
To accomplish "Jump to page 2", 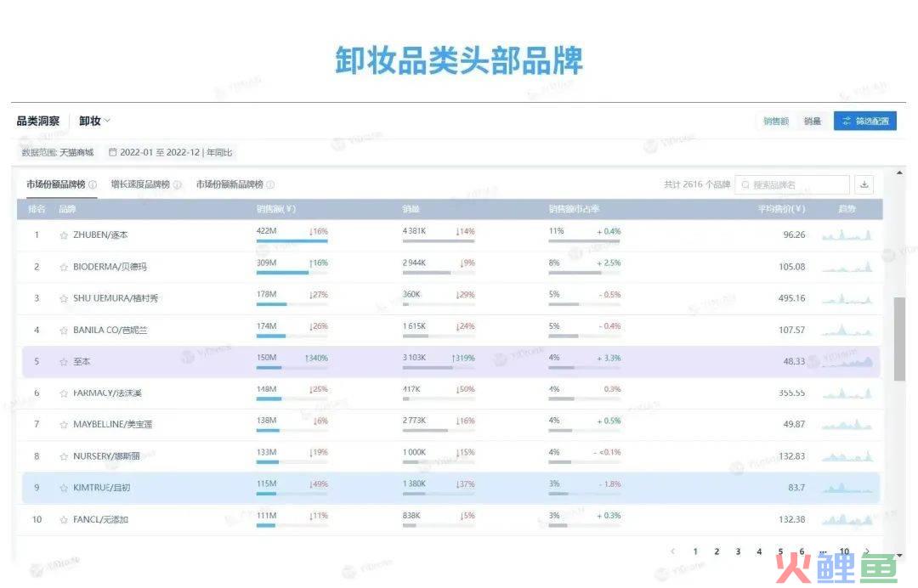I will coord(717,551).
